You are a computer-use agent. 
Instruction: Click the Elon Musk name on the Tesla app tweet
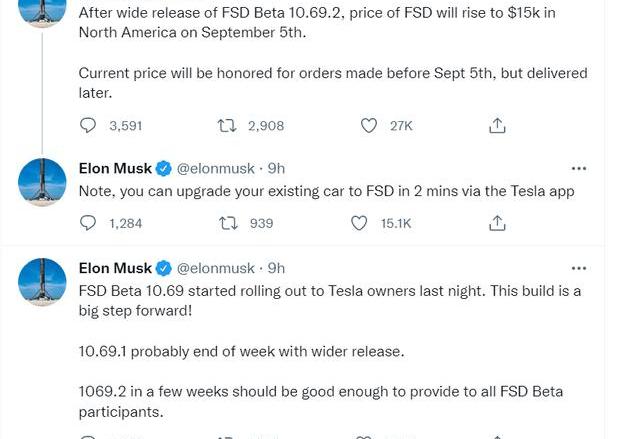[115, 168]
